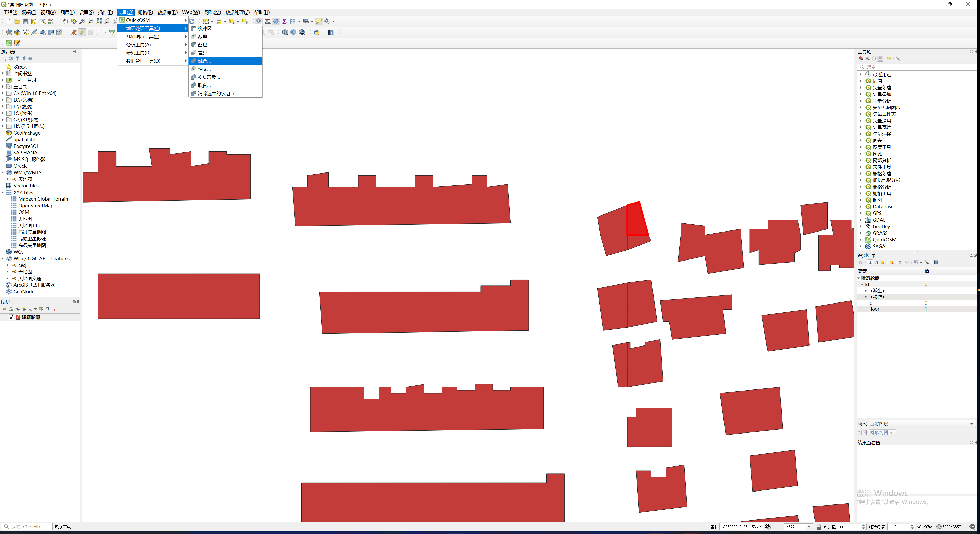Click the Identify Features tool icon
This screenshot has height=534, width=980.
259,21
